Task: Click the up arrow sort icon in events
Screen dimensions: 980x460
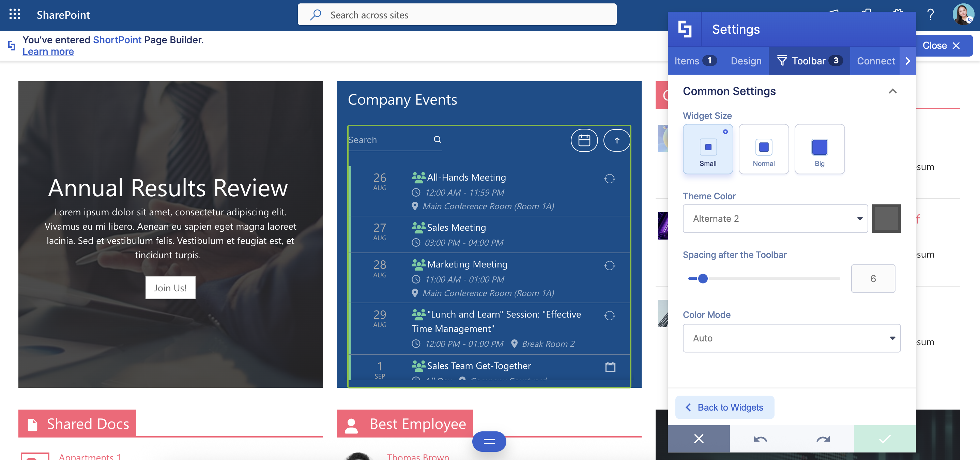Action: point(617,140)
